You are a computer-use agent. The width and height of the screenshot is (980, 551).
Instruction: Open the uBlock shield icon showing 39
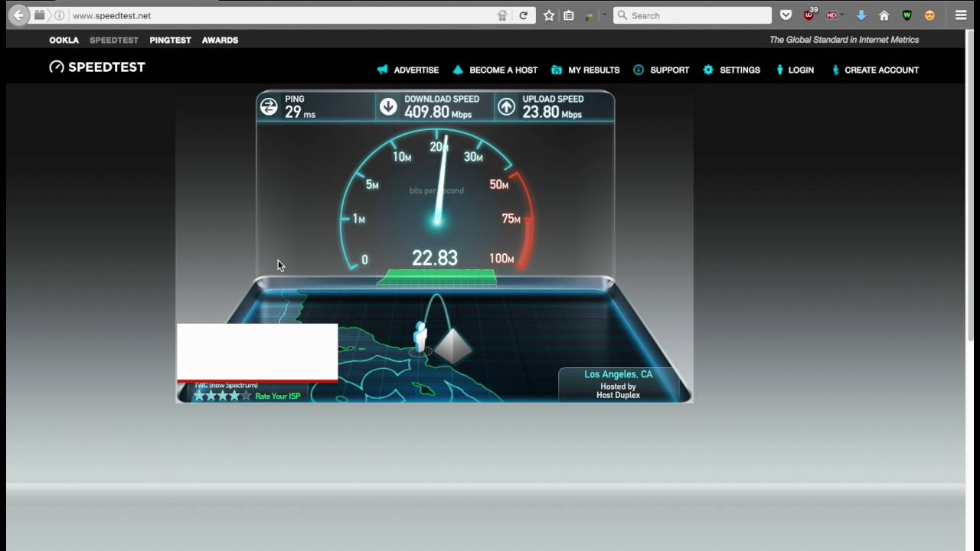[810, 15]
